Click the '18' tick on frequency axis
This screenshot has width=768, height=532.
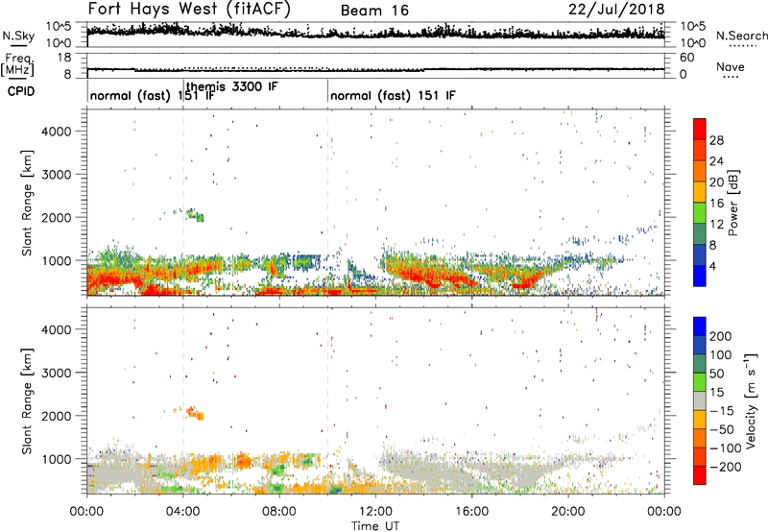[x=63, y=58]
